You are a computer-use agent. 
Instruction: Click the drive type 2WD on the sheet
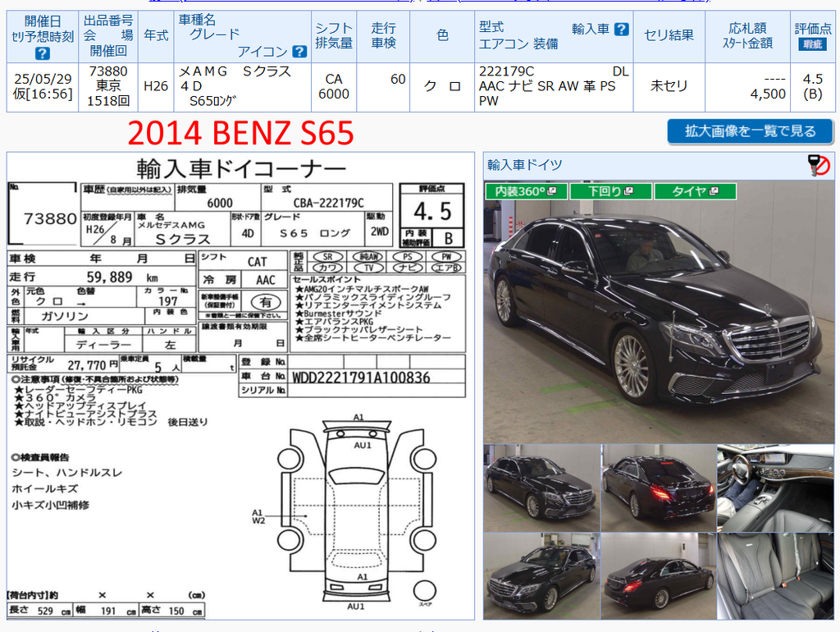click(x=379, y=231)
